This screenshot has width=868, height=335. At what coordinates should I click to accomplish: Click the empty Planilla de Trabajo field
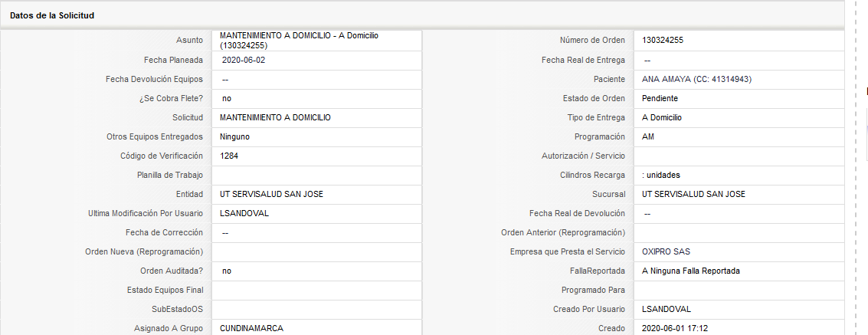pyautogui.click(x=316, y=175)
